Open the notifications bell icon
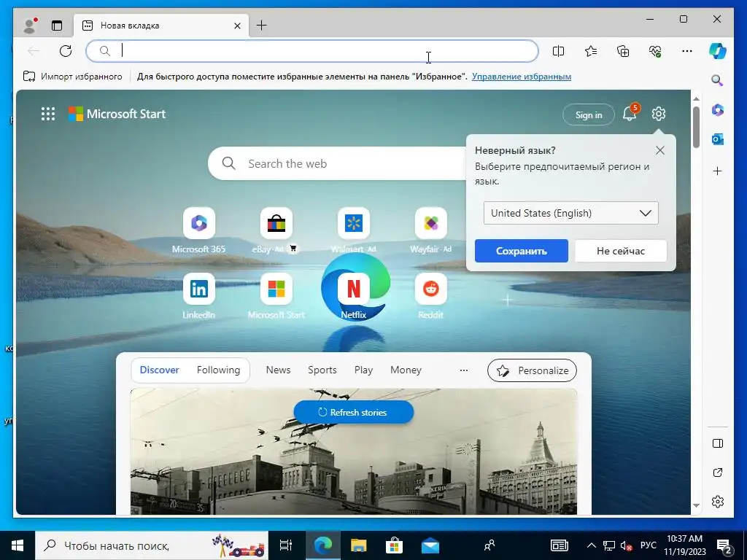This screenshot has height=560, width=747. point(630,113)
